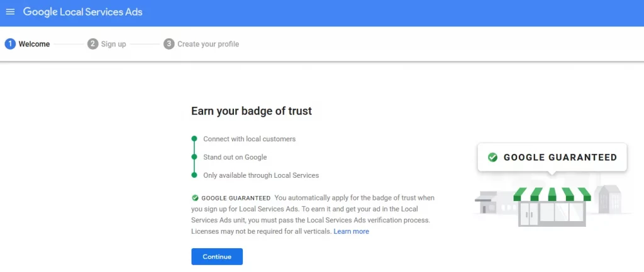Click the green checkmark in the badge bubble

[492, 157]
